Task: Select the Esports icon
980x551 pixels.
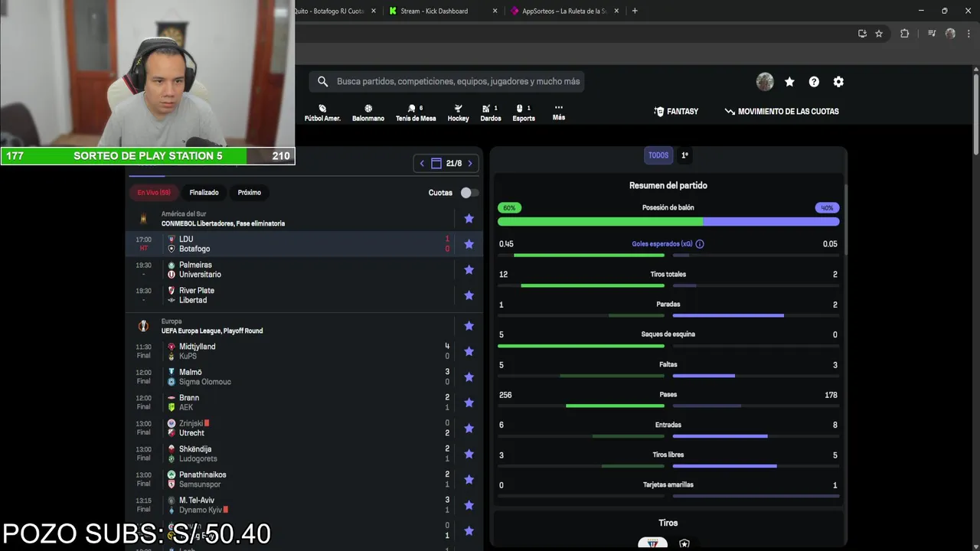Action: (x=524, y=113)
